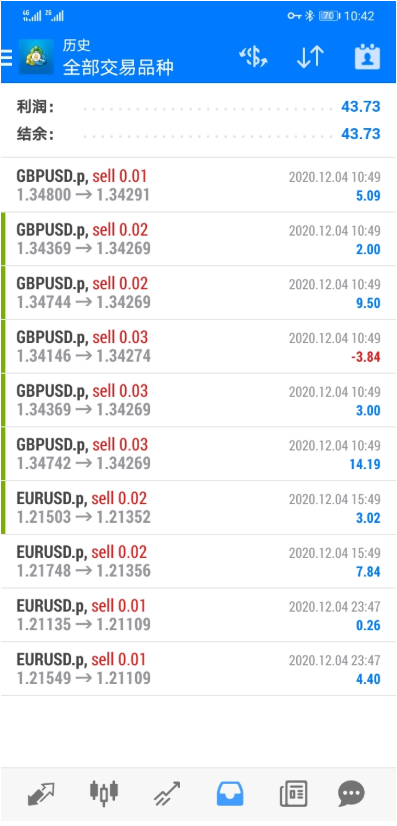Tap the 利润 profit summary row
Screen dimensions: 397x826
(x=198, y=107)
